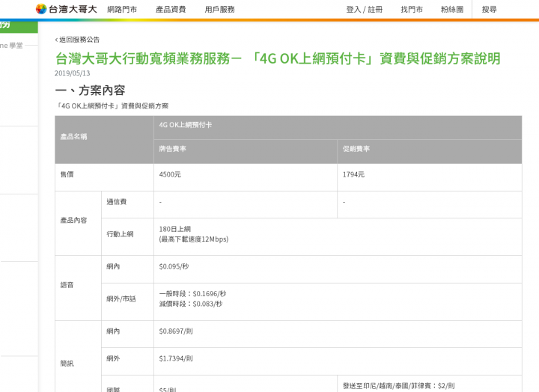Click the 1794元 promo price cell
The image size is (539, 392).
tap(430, 177)
